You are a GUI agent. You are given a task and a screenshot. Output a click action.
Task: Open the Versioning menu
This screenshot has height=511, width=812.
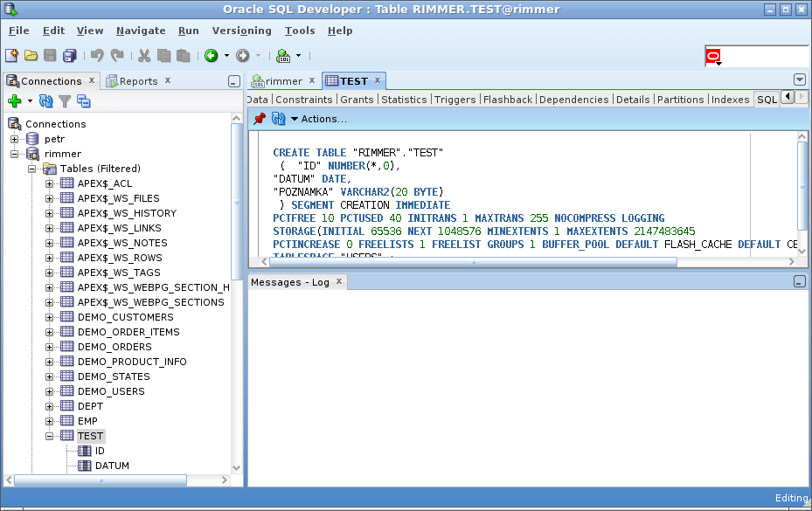coord(241,30)
